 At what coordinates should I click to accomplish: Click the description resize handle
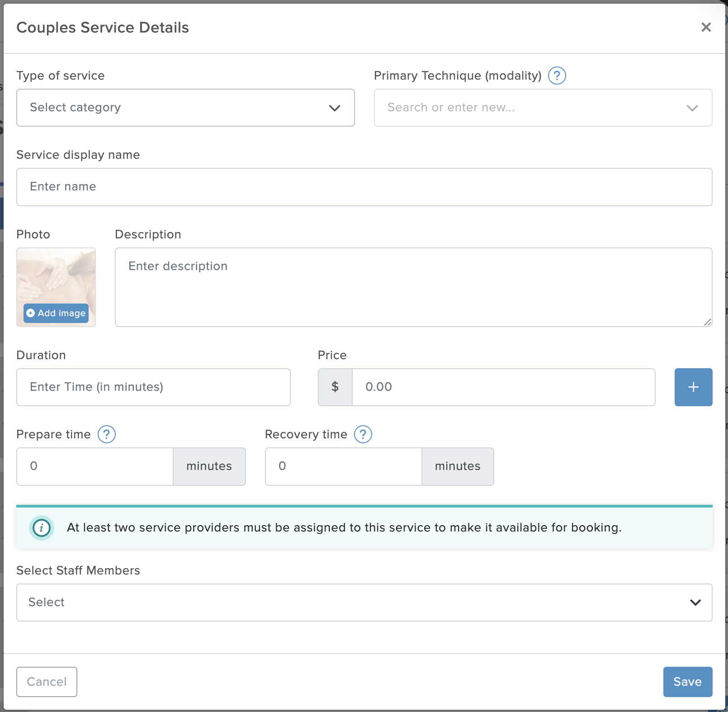point(708,322)
